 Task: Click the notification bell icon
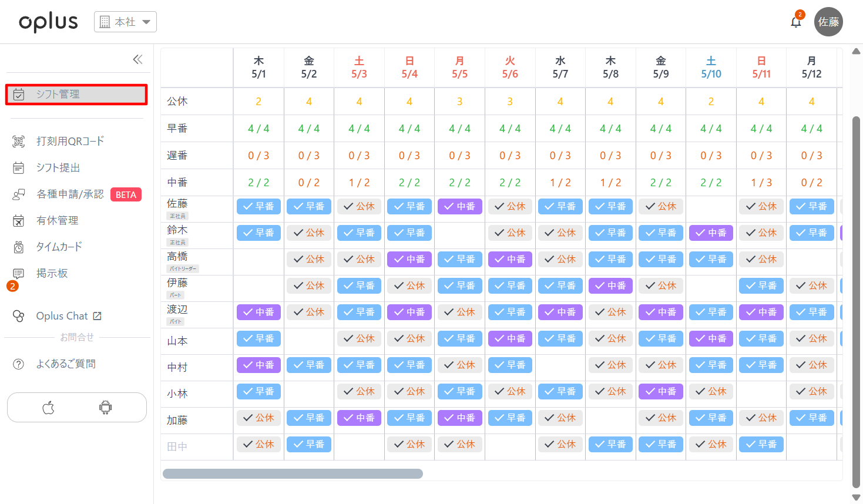[x=795, y=22]
